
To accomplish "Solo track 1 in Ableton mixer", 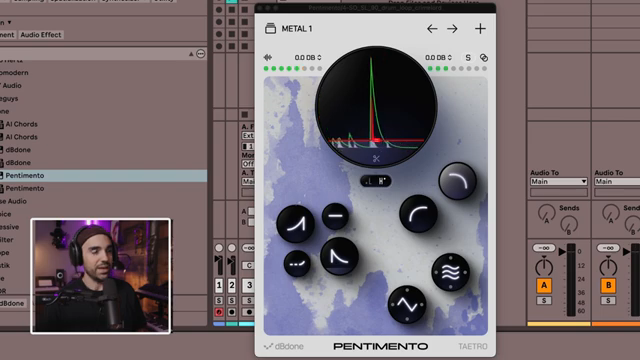I will click(x=219, y=300).
